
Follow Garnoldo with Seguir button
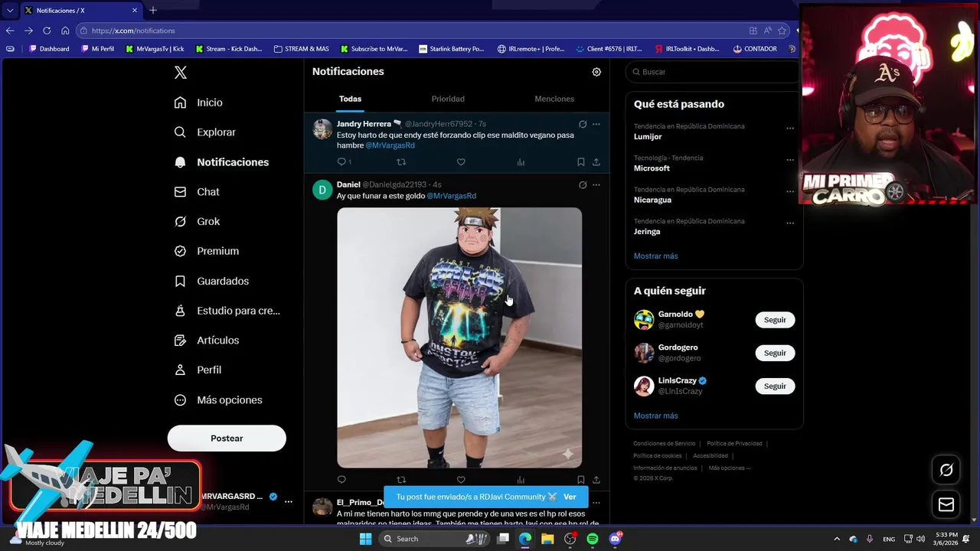coord(775,320)
